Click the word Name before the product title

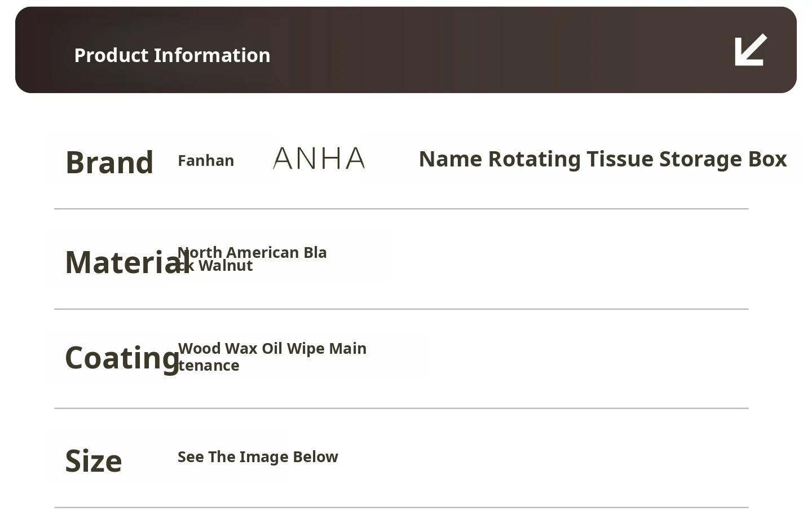(450, 159)
